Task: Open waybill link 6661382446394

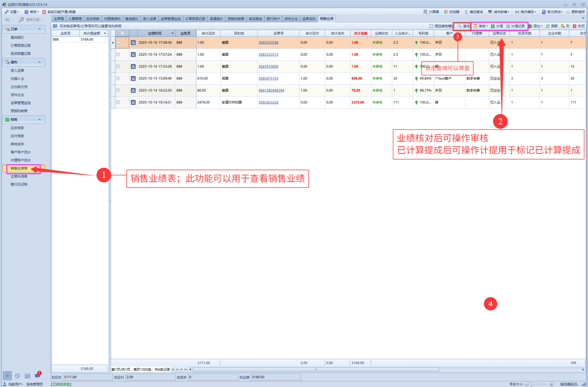Action: coord(271,90)
